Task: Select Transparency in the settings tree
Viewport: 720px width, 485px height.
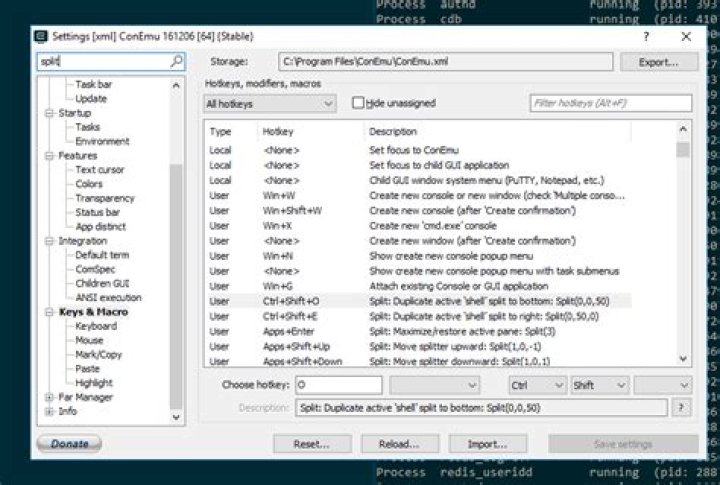Action: [105, 198]
